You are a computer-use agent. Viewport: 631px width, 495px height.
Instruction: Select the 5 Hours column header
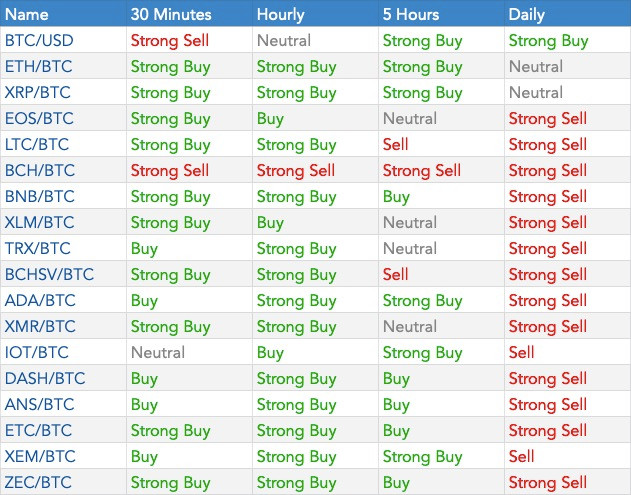(x=411, y=14)
